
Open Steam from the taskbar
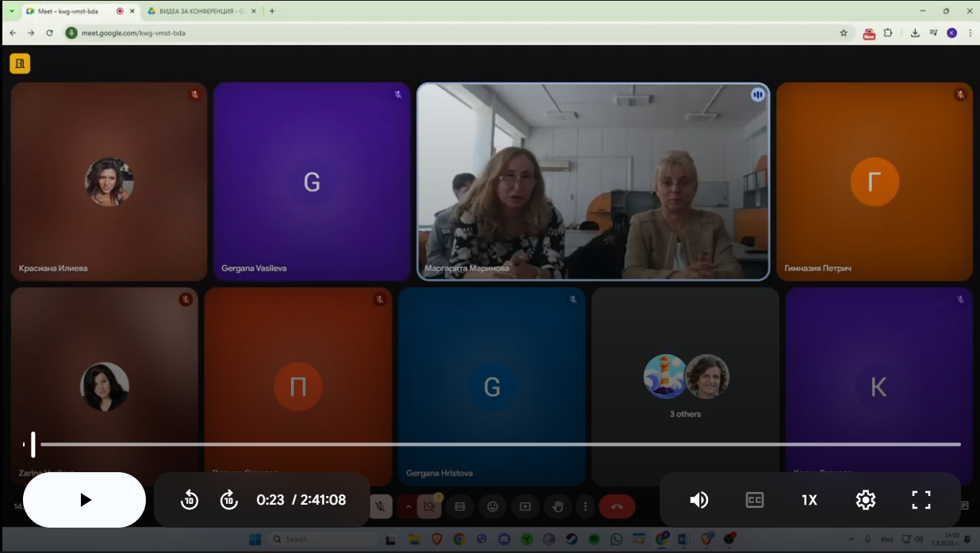571,540
